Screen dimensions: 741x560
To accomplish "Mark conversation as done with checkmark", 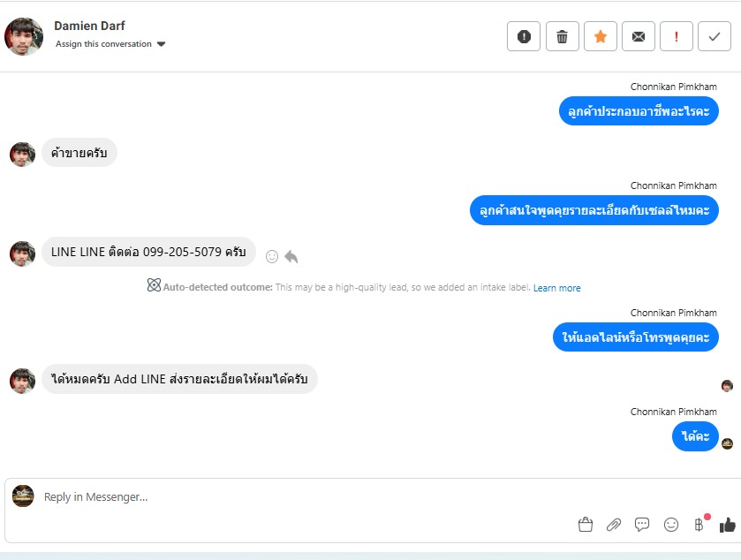I will [715, 36].
